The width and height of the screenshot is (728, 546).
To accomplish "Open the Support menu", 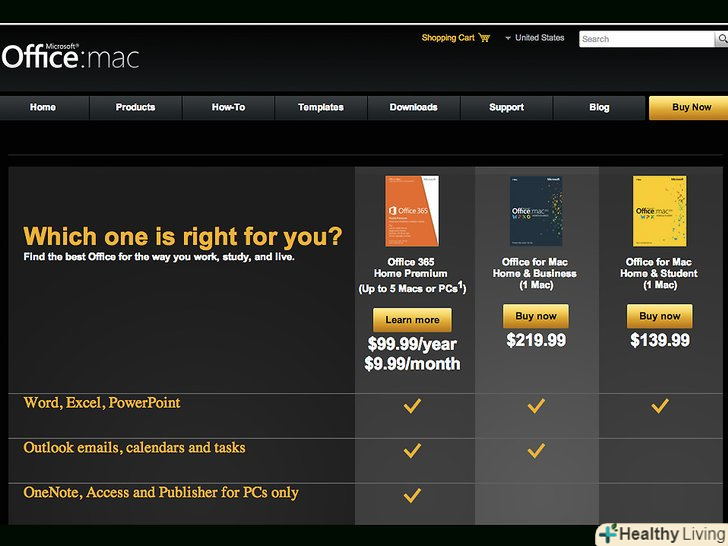I will pos(507,107).
